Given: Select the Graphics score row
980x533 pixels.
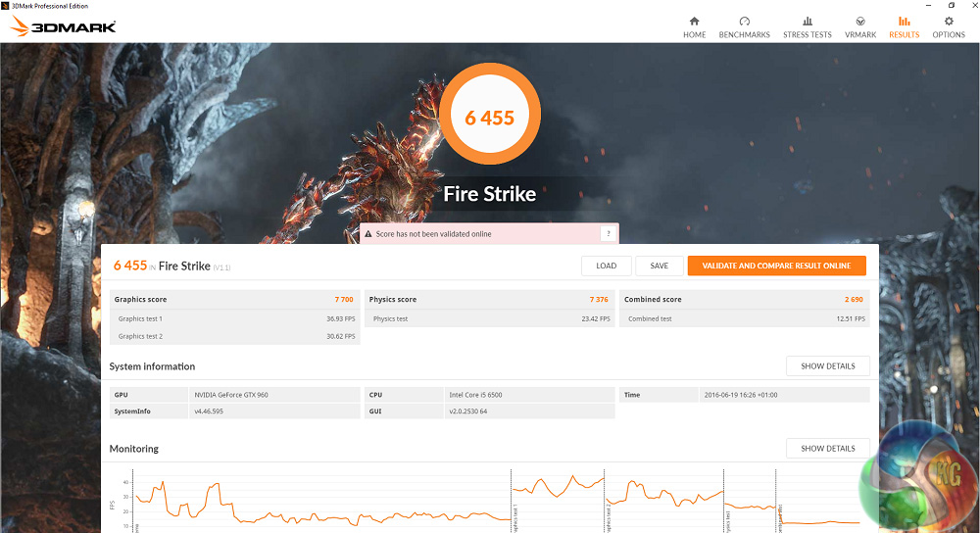Looking at the screenshot, I should tap(234, 299).
